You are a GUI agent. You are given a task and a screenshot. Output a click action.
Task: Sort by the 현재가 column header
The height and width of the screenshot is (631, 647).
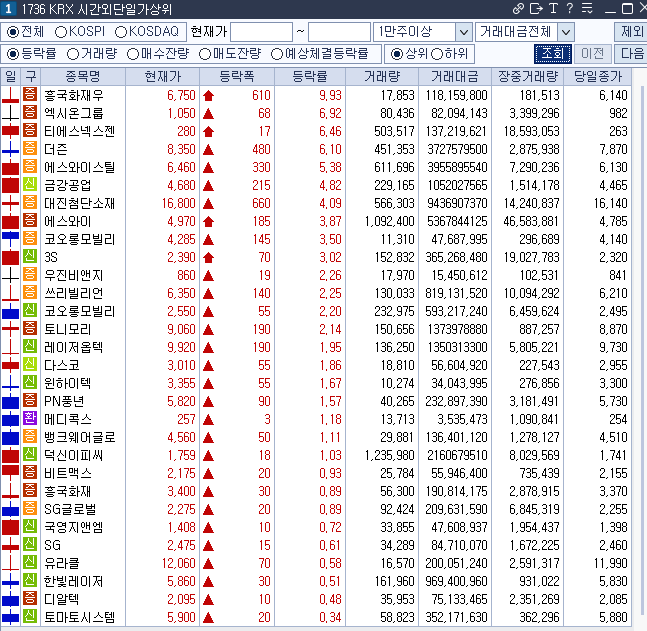coord(163,76)
